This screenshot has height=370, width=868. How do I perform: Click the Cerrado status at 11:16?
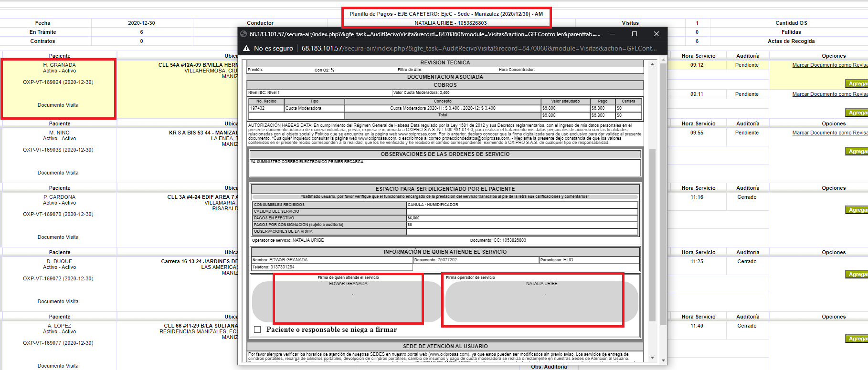[x=747, y=197]
